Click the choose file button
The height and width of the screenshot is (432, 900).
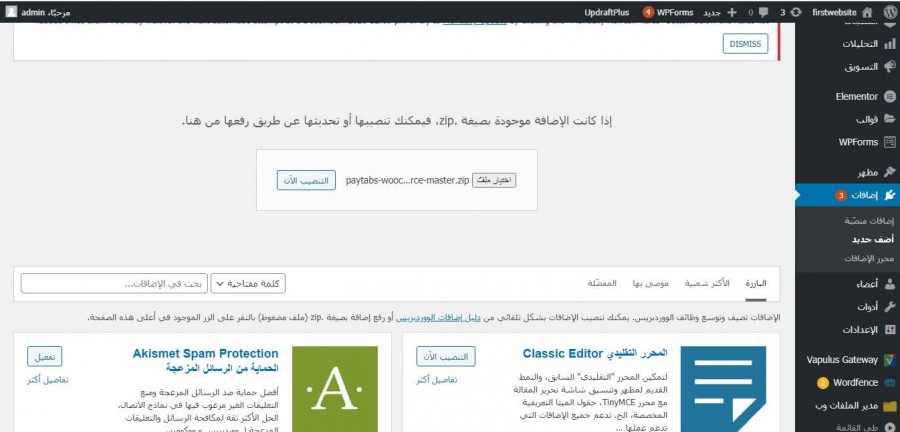(x=494, y=180)
